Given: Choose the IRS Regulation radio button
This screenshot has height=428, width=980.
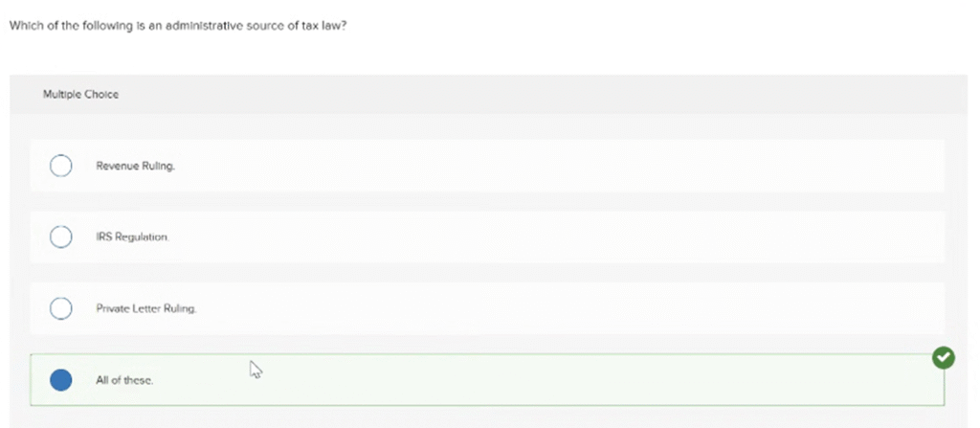Looking at the screenshot, I should [x=60, y=237].
